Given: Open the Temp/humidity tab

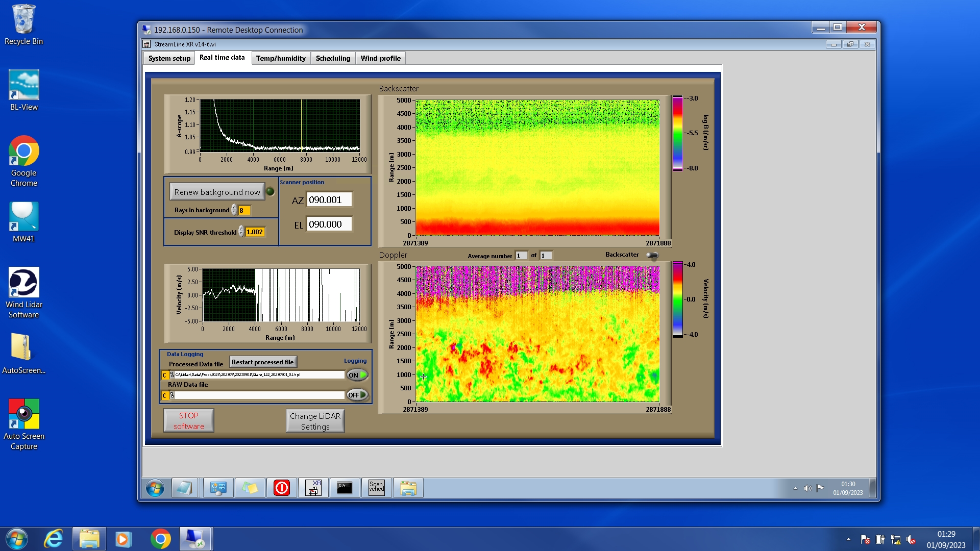Looking at the screenshot, I should point(281,58).
